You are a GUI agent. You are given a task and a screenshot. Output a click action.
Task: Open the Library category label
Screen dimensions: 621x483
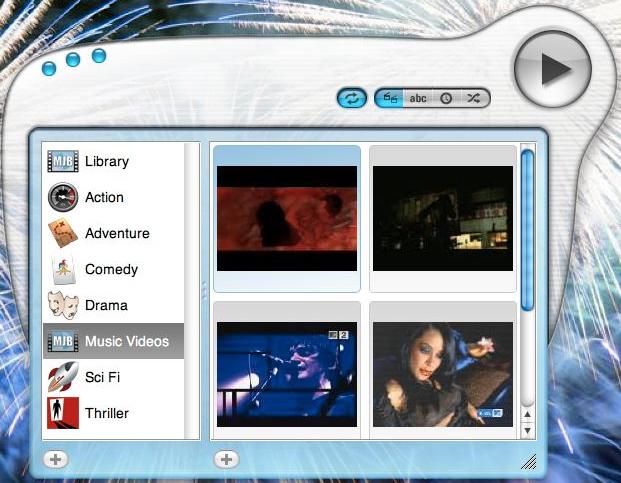coord(107,162)
